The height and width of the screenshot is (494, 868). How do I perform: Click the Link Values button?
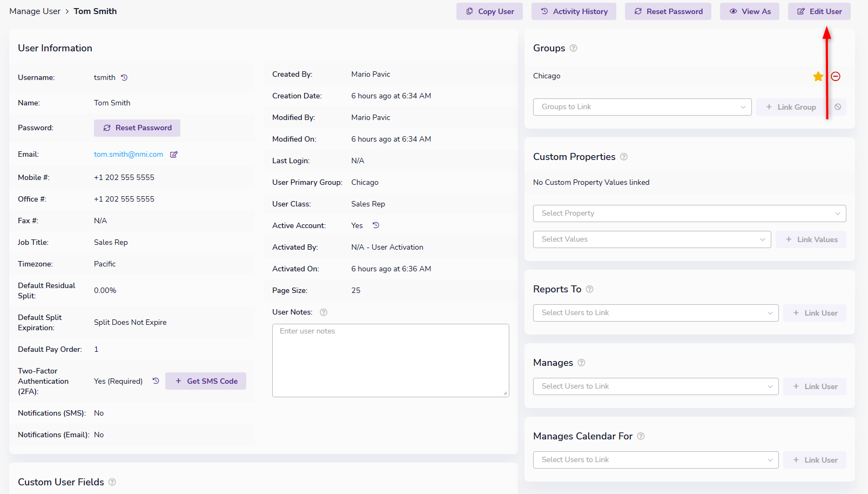tap(811, 239)
